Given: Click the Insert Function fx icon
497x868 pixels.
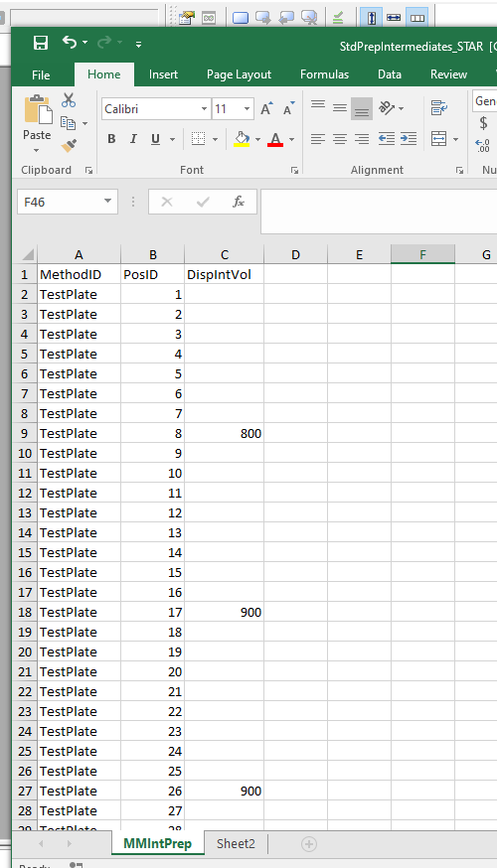Looking at the screenshot, I should pos(239,202).
